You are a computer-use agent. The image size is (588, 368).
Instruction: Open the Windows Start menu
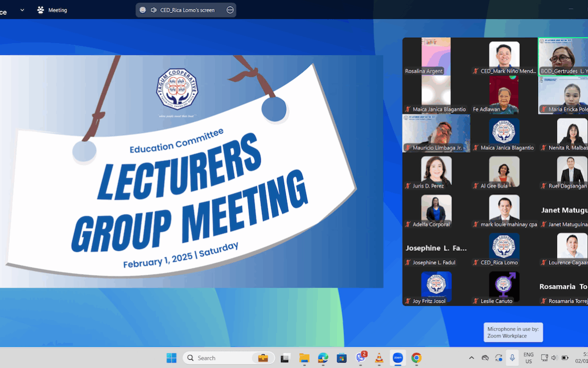(171, 358)
